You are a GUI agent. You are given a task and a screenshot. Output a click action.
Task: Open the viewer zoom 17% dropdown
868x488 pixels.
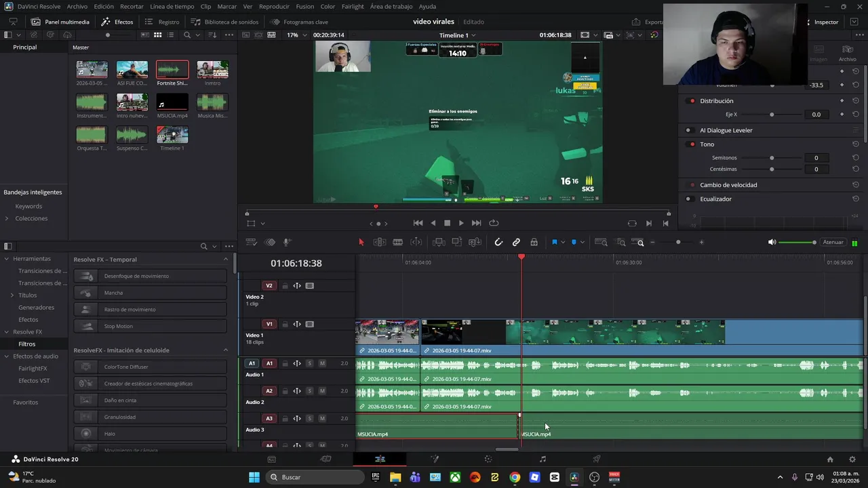click(x=296, y=35)
